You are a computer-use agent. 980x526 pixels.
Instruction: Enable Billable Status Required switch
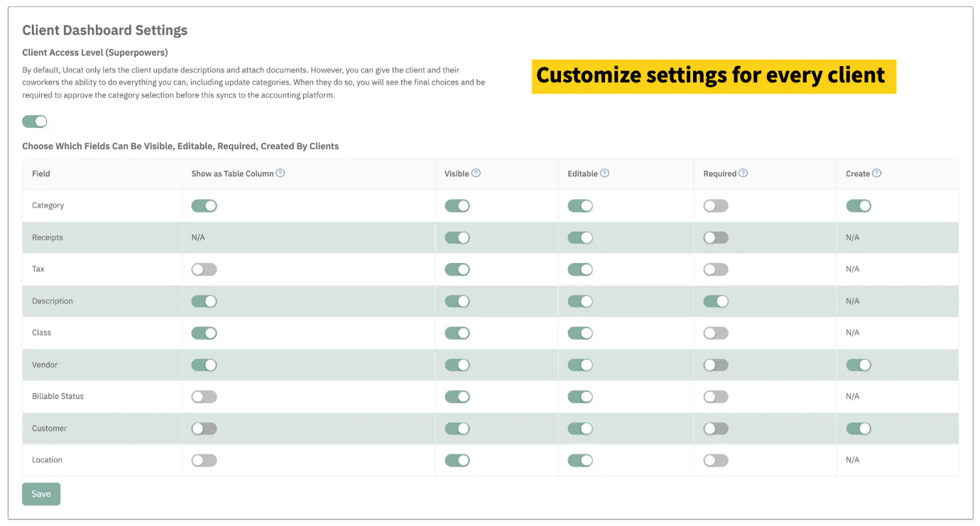coord(716,397)
